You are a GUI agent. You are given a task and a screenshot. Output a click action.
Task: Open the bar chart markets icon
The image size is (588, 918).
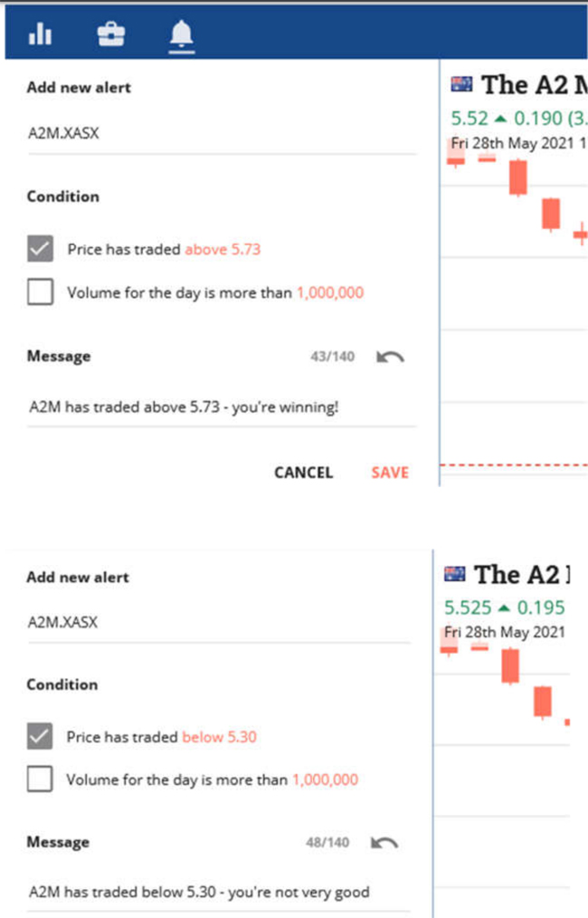pyautogui.click(x=40, y=34)
